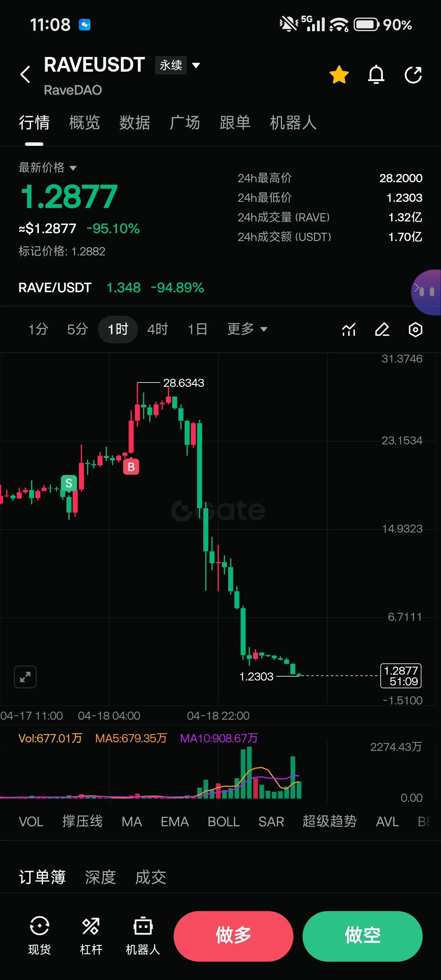Switch to the 4时 interval

157,329
